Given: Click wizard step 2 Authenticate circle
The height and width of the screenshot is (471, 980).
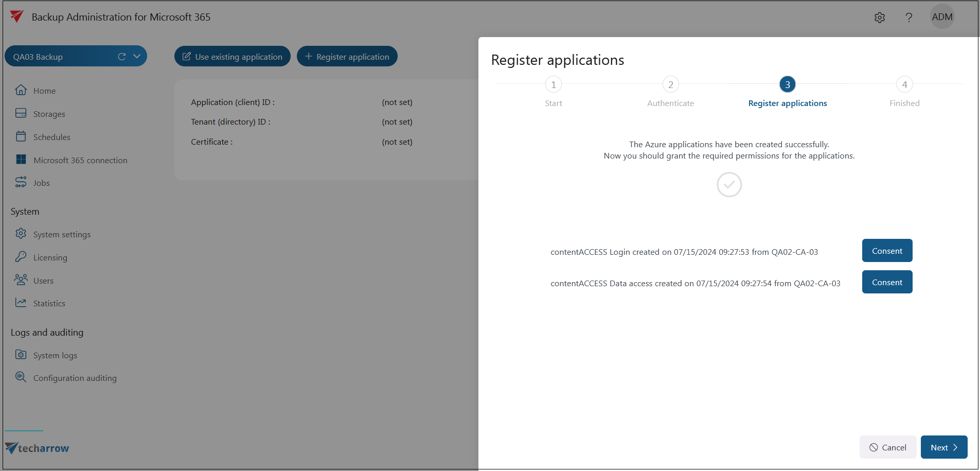Looking at the screenshot, I should click(670, 84).
